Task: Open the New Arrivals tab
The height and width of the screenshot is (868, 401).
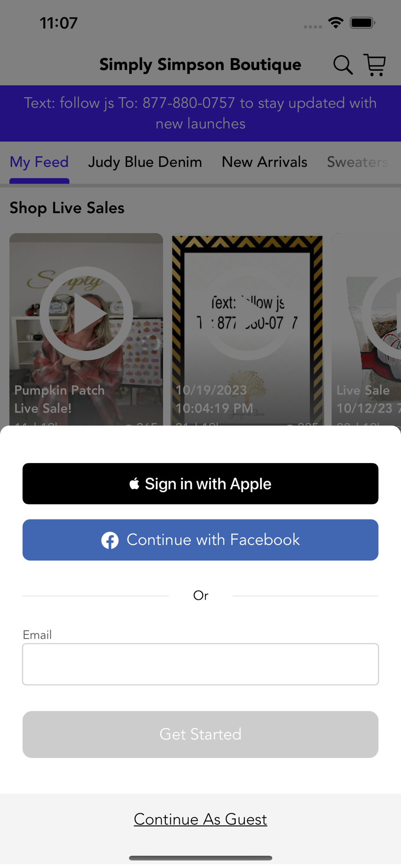Action: tap(264, 162)
